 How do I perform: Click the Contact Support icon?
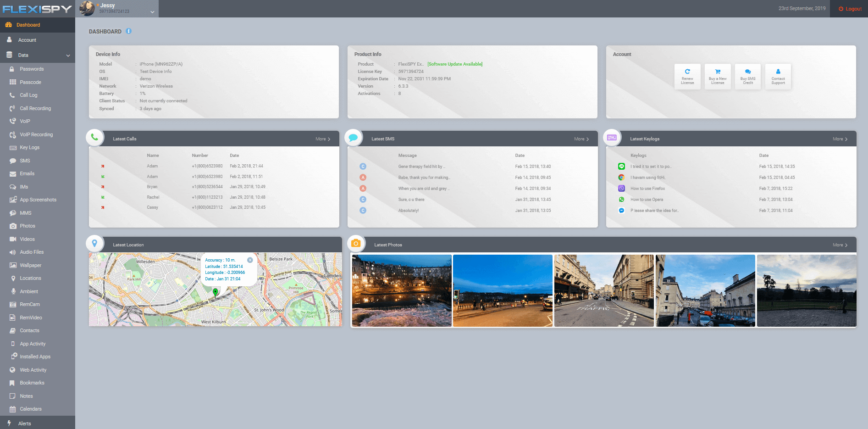[778, 76]
